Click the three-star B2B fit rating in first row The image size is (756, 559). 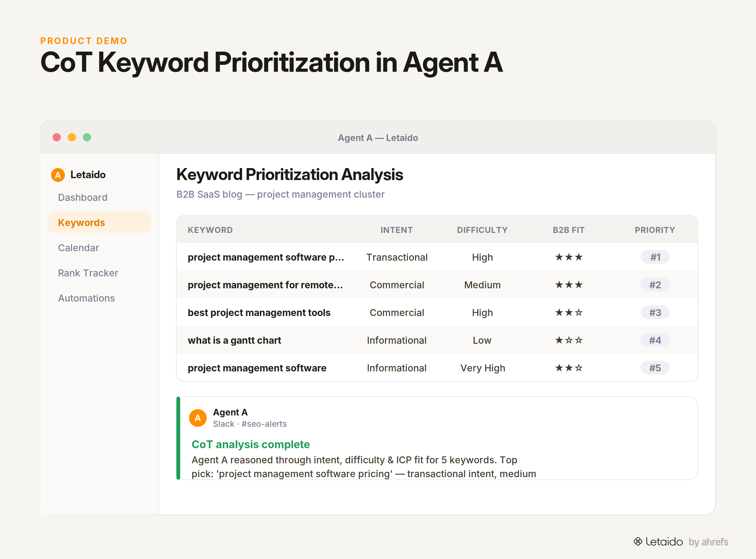tap(569, 257)
